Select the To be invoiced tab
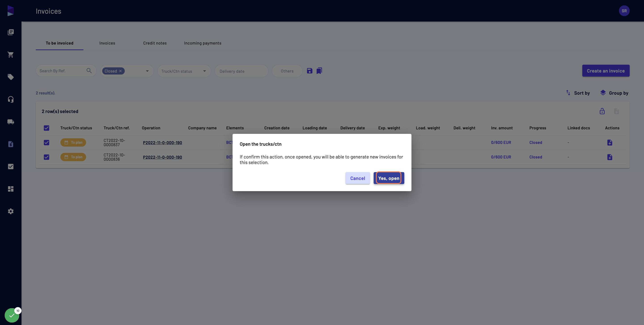This screenshot has width=644, height=325. click(59, 43)
